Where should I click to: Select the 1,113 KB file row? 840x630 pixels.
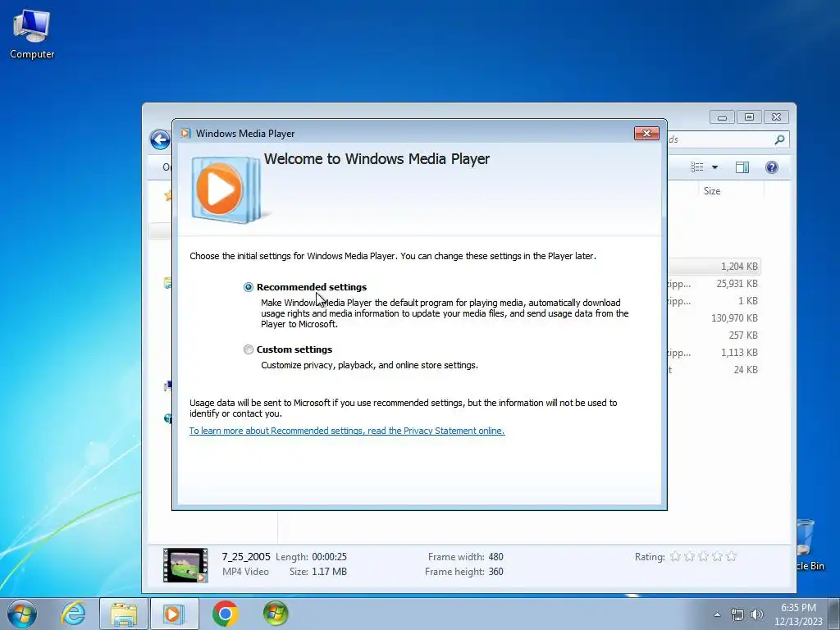(x=714, y=353)
